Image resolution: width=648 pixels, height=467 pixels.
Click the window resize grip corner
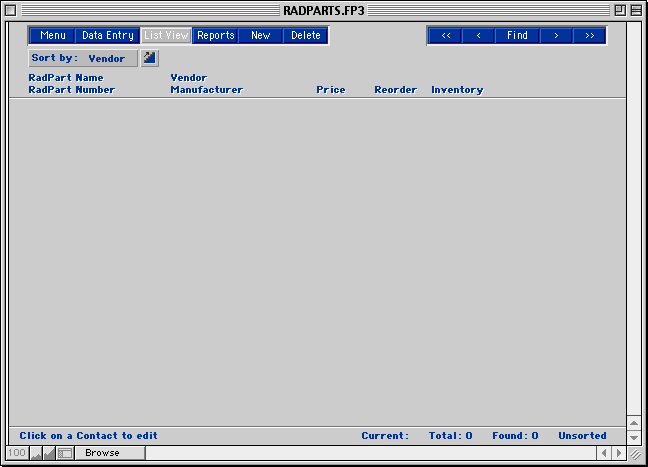(x=634, y=454)
